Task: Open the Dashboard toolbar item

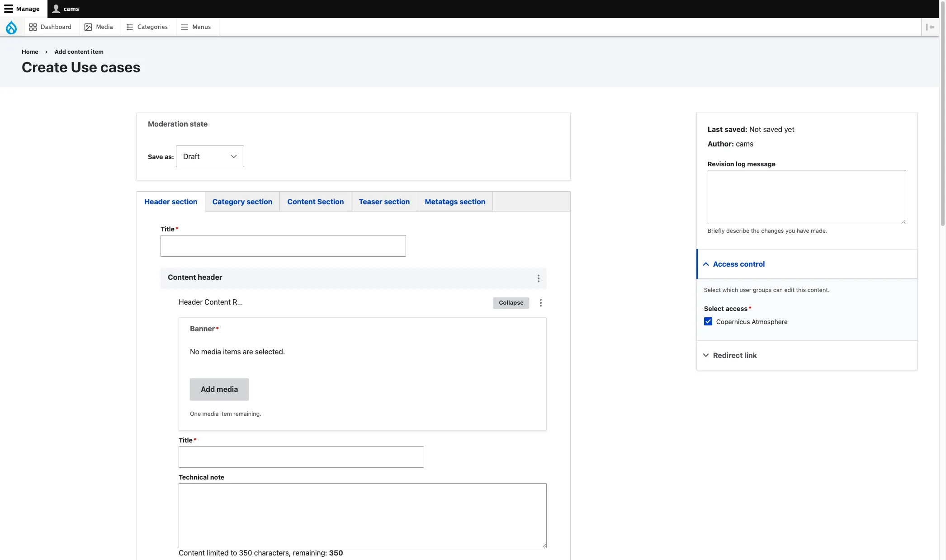Action: click(51, 27)
